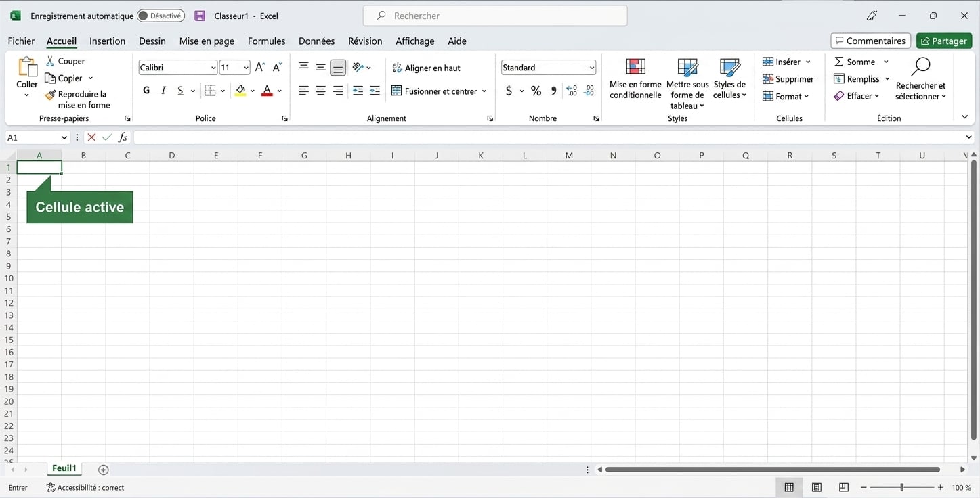Open the Name Box dropdown arrow
980x498 pixels.
point(64,137)
